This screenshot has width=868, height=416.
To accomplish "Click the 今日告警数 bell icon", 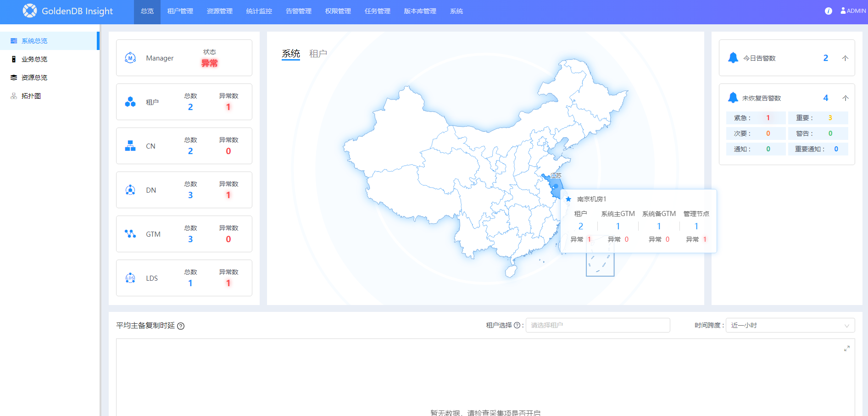I will pyautogui.click(x=733, y=58).
